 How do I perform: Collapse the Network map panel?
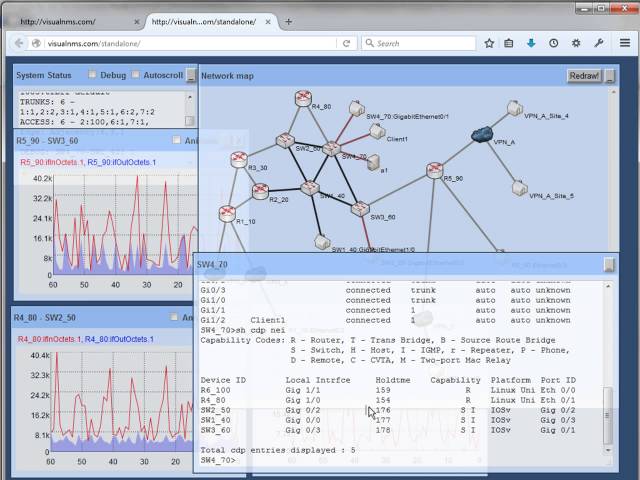coord(610,76)
